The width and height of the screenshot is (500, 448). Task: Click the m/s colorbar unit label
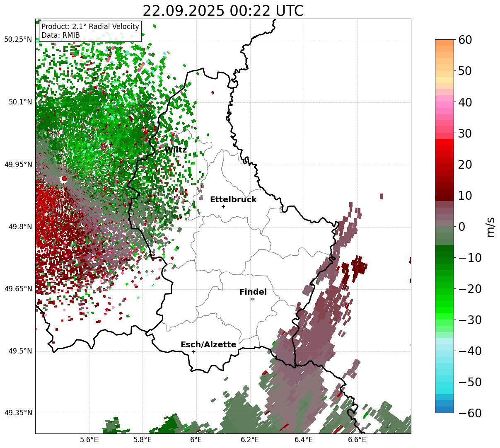[x=490, y=226]
